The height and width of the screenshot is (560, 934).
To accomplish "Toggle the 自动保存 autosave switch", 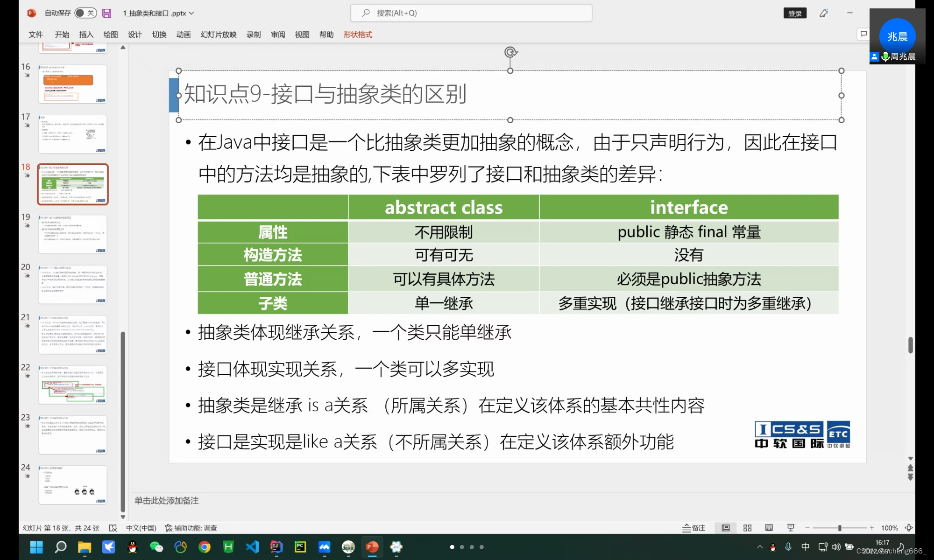I will coord(85,13).
